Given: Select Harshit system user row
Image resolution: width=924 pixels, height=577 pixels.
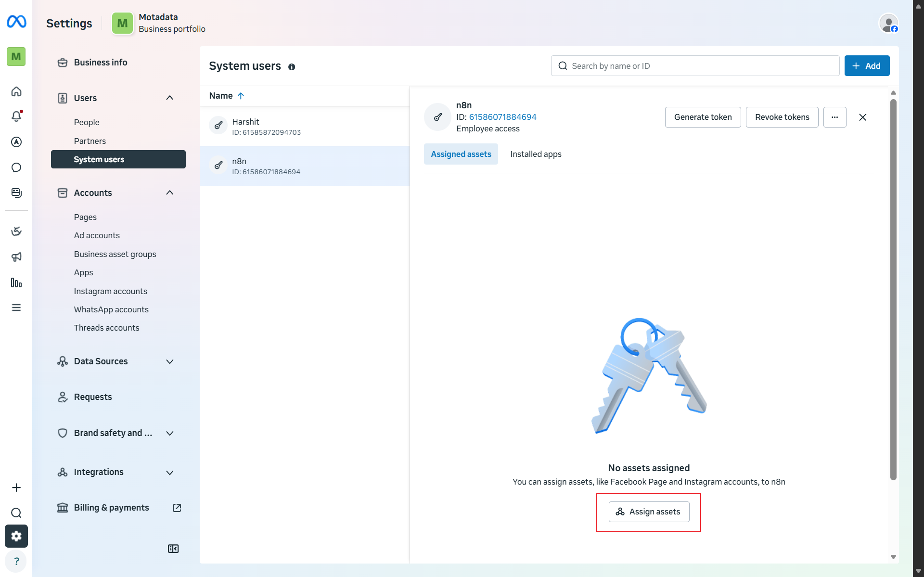Looking at the screenshot, I should coord(304,127).
